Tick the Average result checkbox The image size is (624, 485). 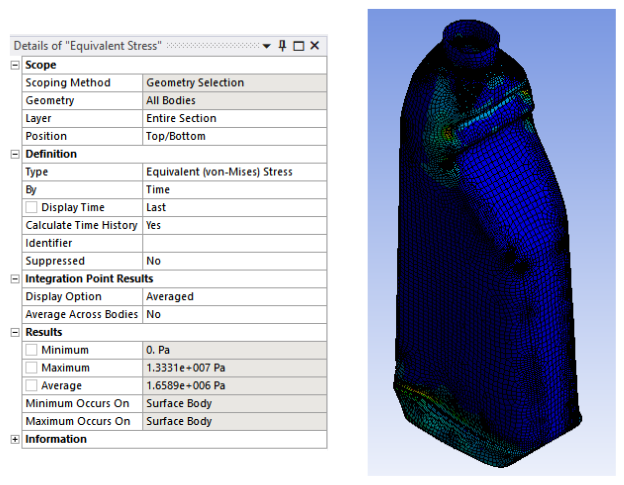click(32, 386)
